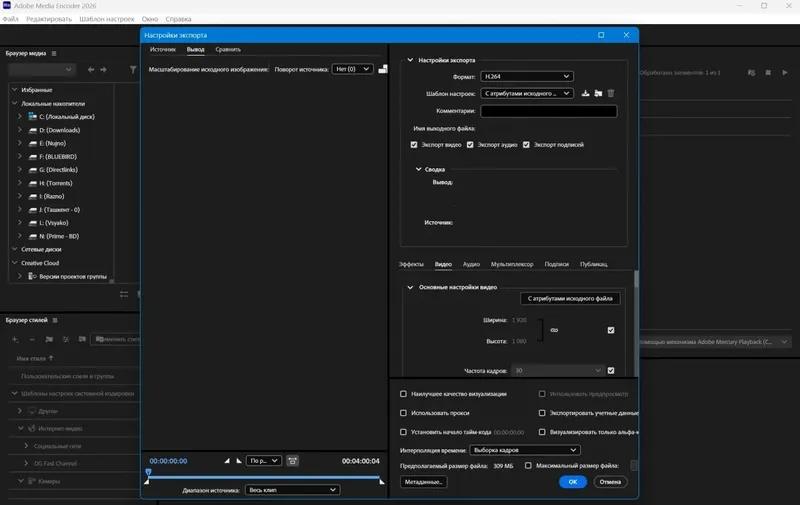Click the Cancel button
Screen dimensions: 800x505
click(x=610, y=482)
